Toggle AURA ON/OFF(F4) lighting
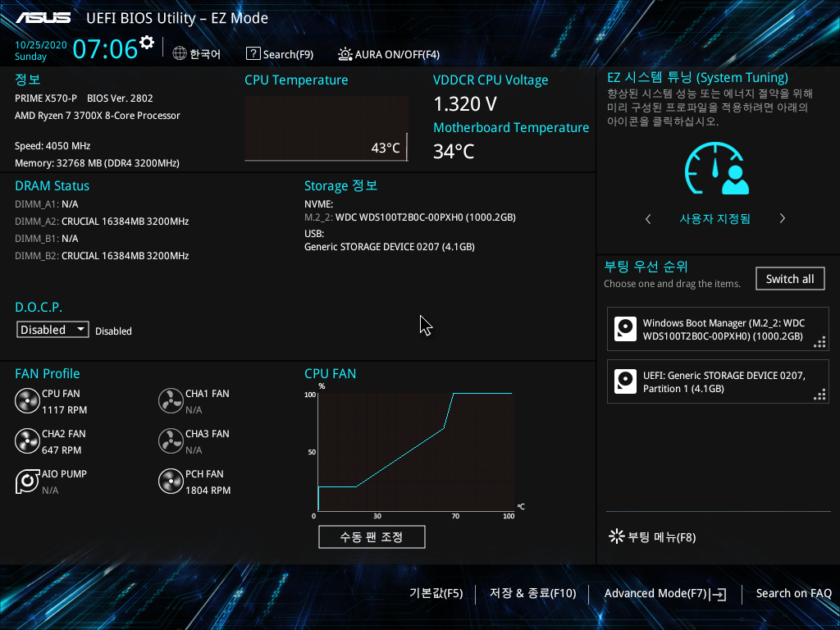 pyautogui.click(x=388, y=54)
